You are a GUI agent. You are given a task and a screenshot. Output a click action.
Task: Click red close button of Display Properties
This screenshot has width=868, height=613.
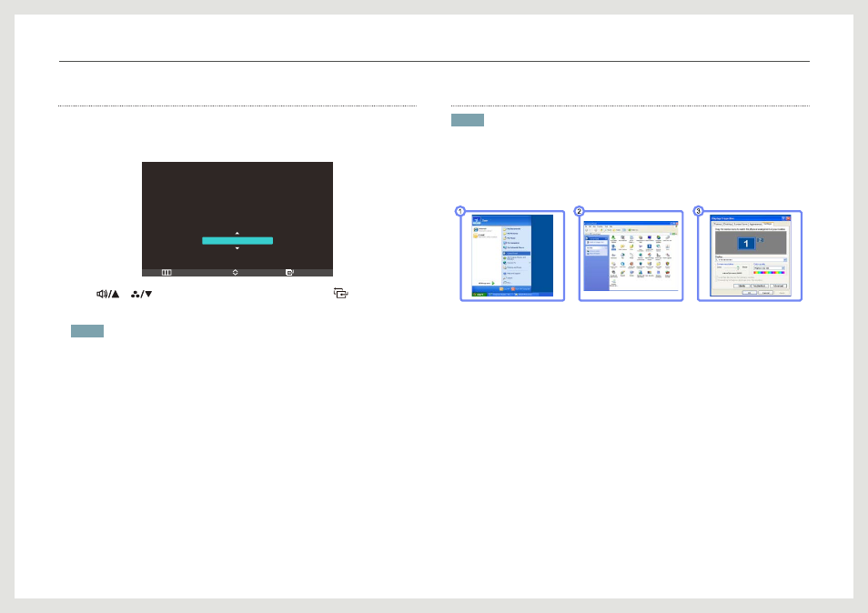coord(788,218)
